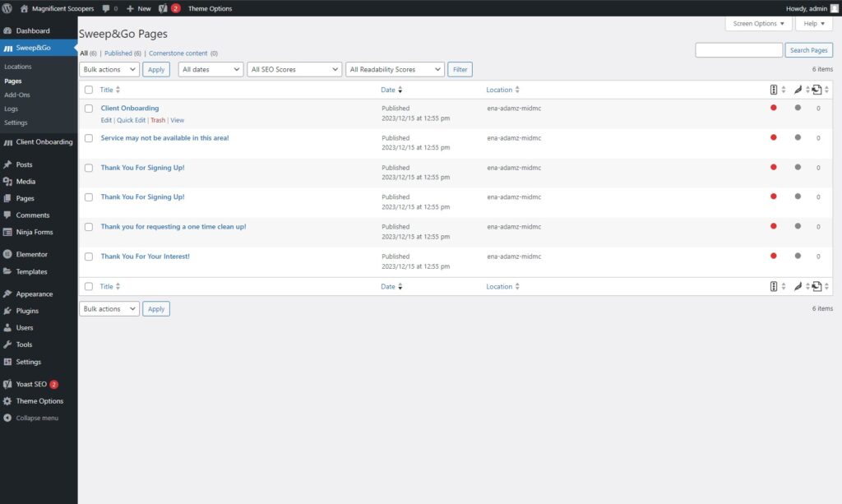This screenshot has width=842, height=504.
Task: Sort by SEO score column icon in header
Action: [773, 90]
